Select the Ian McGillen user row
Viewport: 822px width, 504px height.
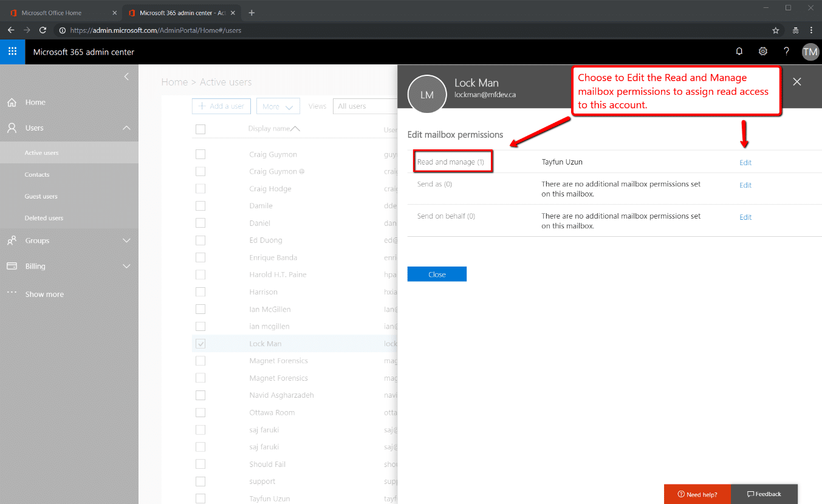[295, 309]
